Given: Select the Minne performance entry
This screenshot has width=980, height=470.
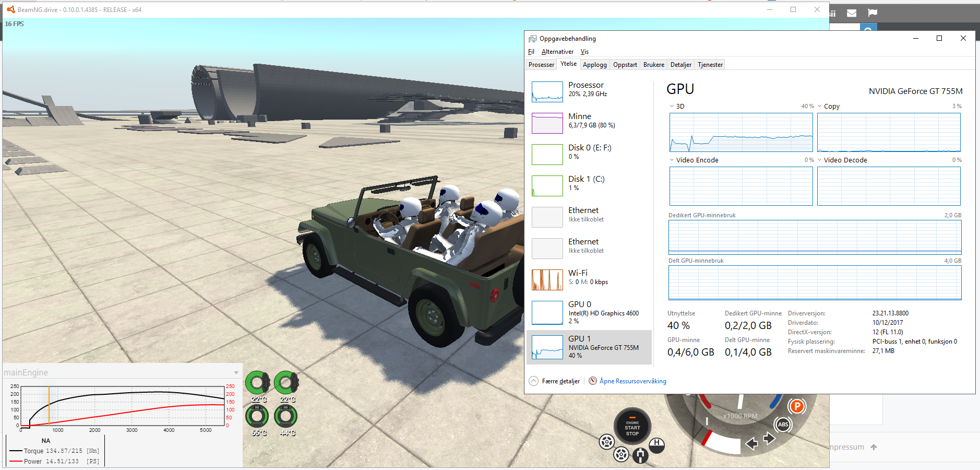Looking at the screenshot, I should (589, 123).
